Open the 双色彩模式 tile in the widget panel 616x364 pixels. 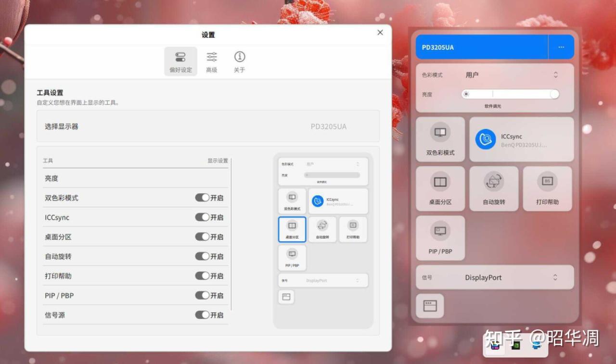click(440, 139)
